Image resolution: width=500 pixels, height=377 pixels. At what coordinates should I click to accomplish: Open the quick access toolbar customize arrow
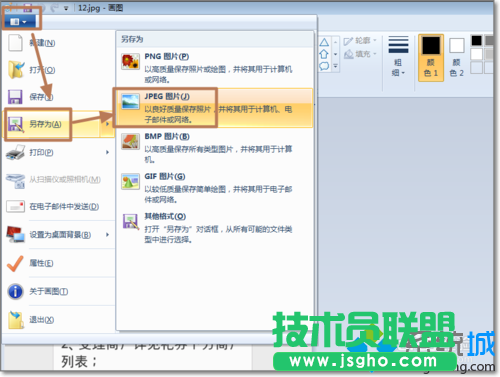click(66, 8)
